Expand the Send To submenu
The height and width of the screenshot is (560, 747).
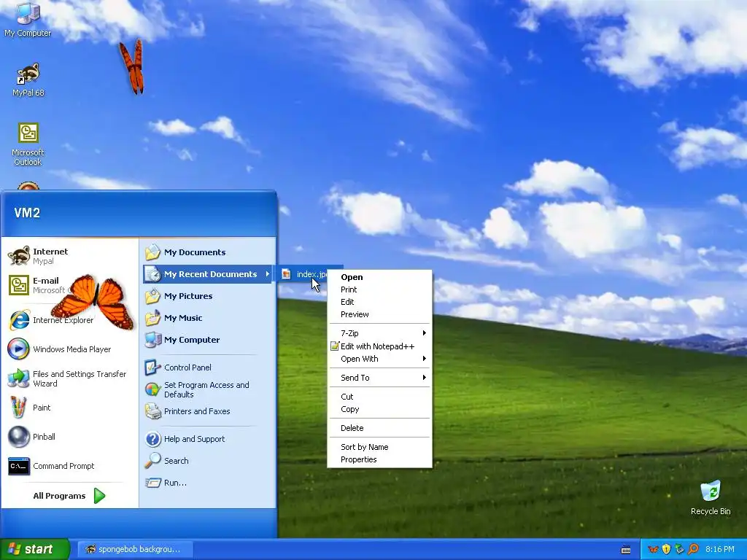point(379,378)
